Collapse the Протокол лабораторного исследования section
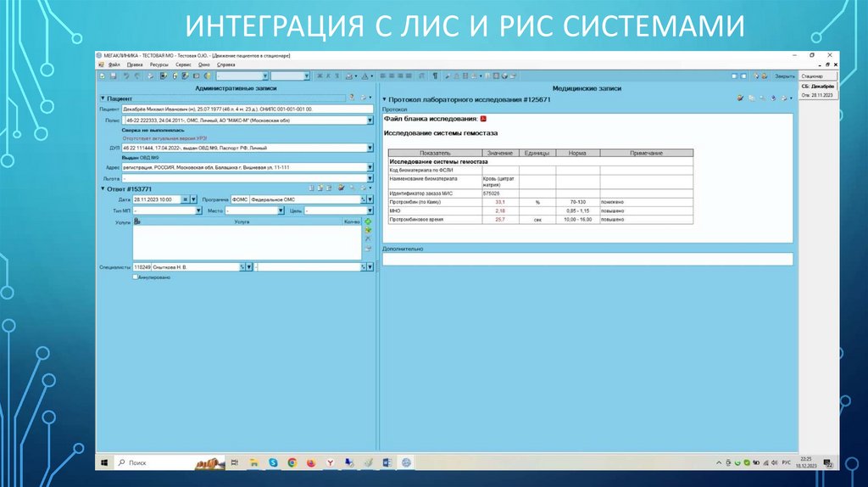 (383, 99)
